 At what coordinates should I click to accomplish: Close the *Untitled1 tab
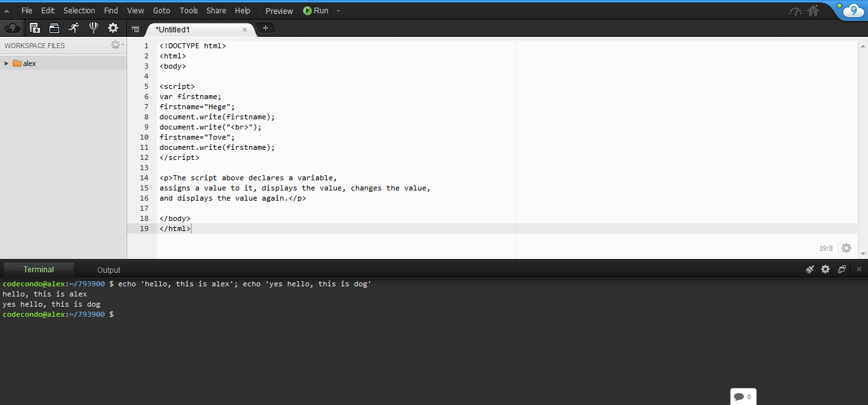tap(245, 29)
